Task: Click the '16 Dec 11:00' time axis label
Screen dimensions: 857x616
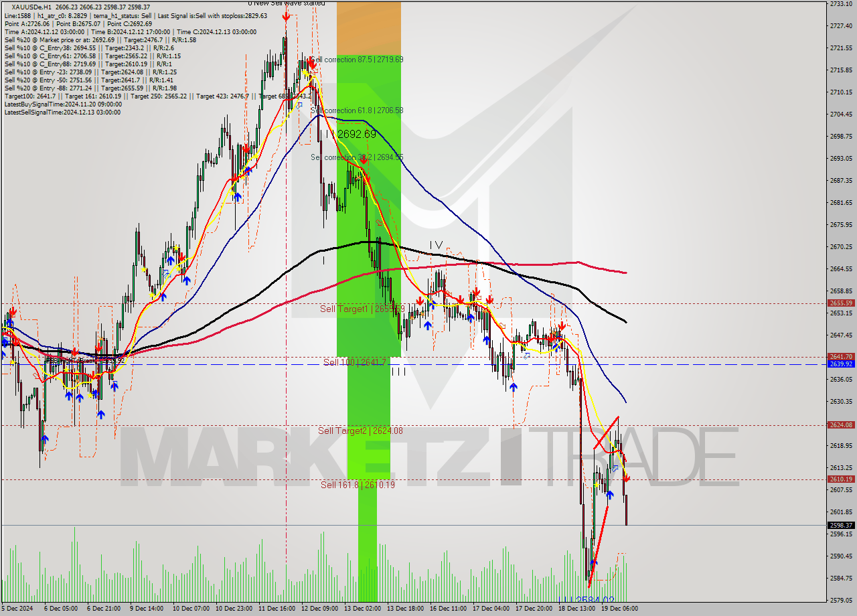Action: pos(449,609)
